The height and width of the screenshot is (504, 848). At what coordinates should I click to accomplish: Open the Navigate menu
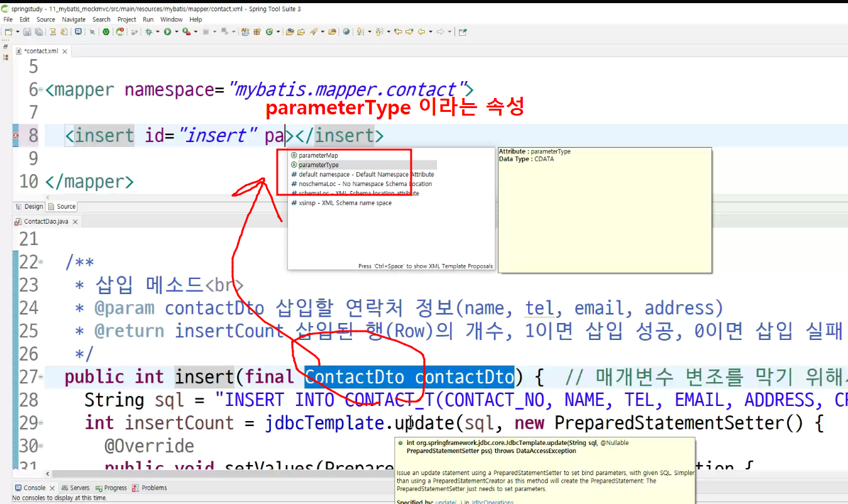74,19
